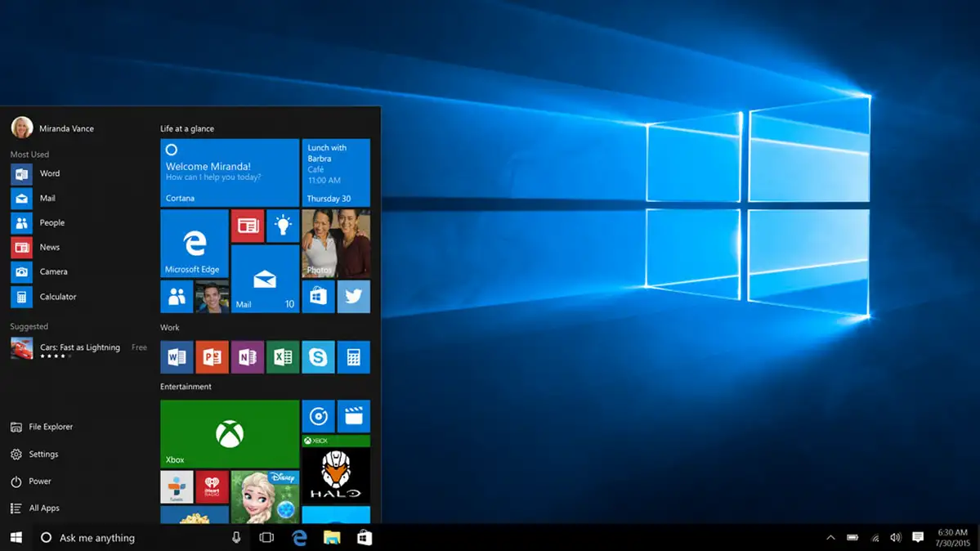
Task: Open the Twitter tile
Action: [x=353, y=297]
